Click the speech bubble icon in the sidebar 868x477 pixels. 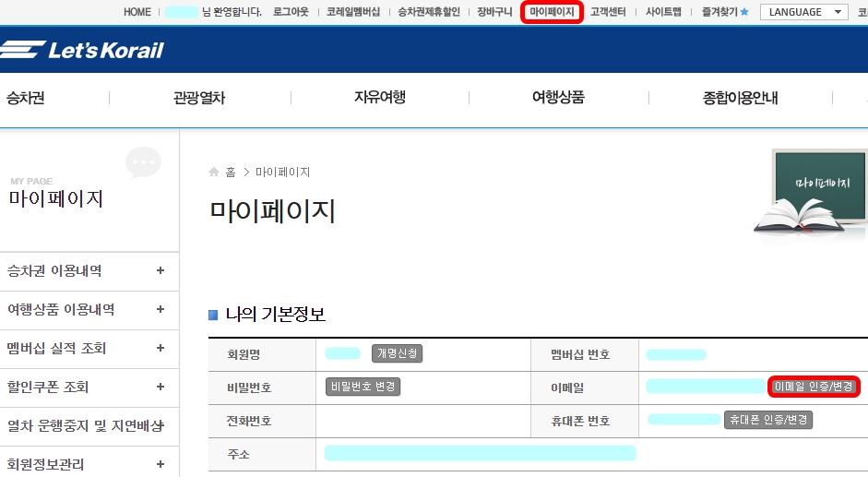pos(143,162)
